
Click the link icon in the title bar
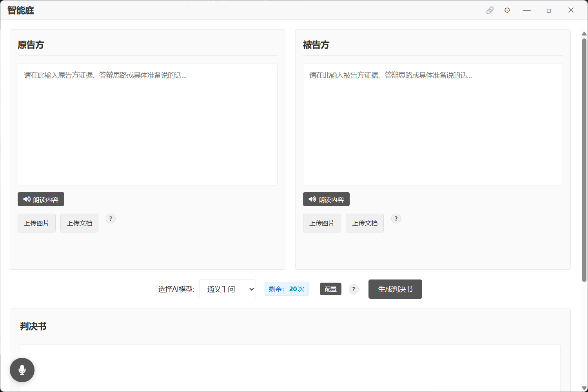(490, 10)
